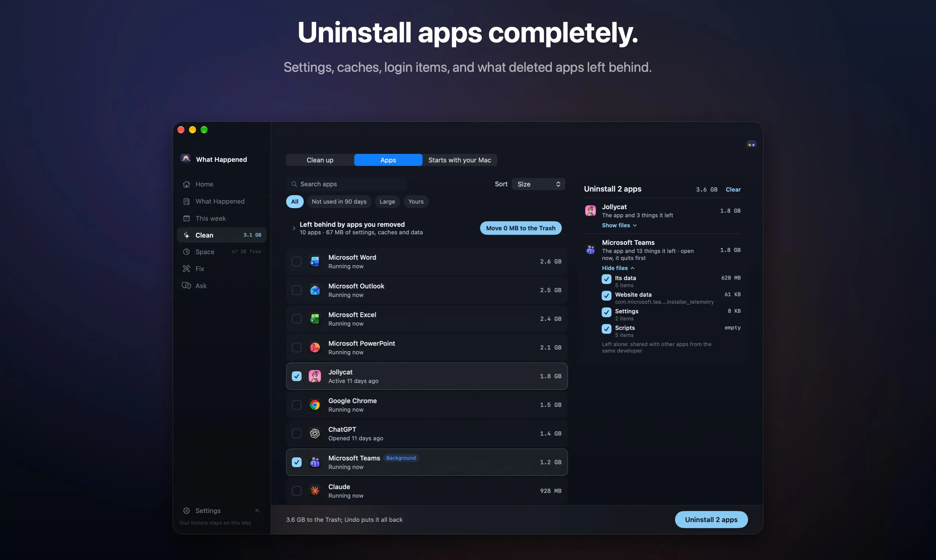Check the Claude checkbox
The height and width of the screenshot is (560, 936).
(x=297, y=491)
